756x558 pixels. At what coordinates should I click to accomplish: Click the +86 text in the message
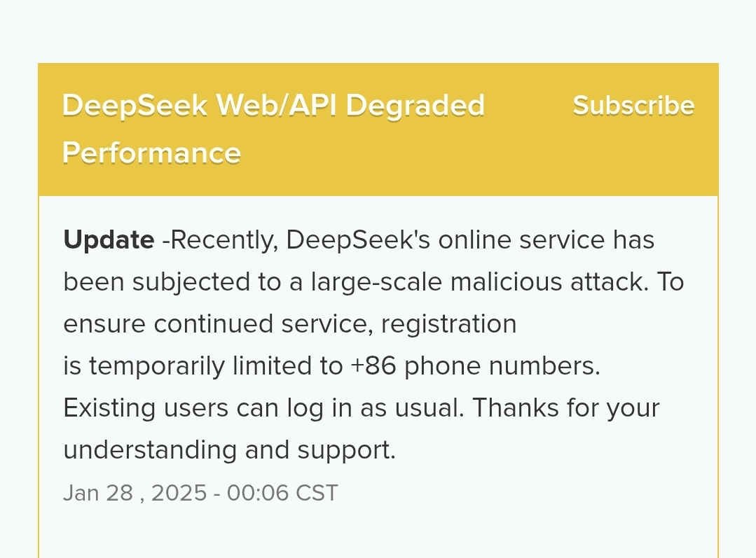coord(373,365)
